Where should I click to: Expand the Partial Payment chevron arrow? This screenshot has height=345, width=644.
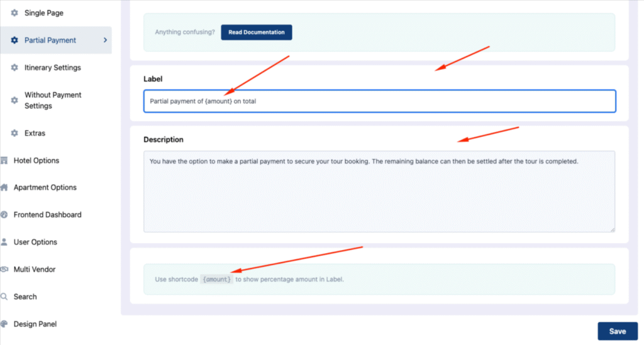click(105, 40)
